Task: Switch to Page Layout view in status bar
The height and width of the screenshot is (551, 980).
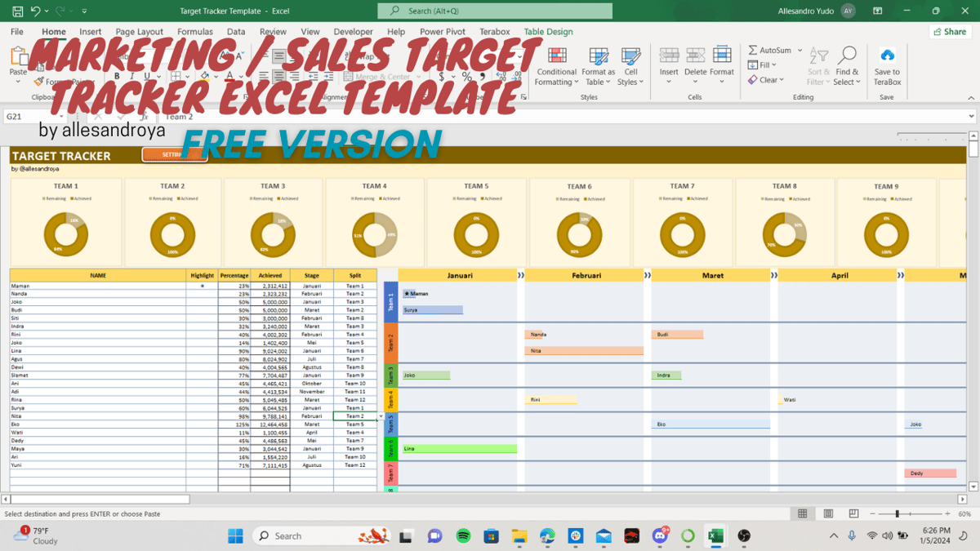Action: [x=829, y=514]
